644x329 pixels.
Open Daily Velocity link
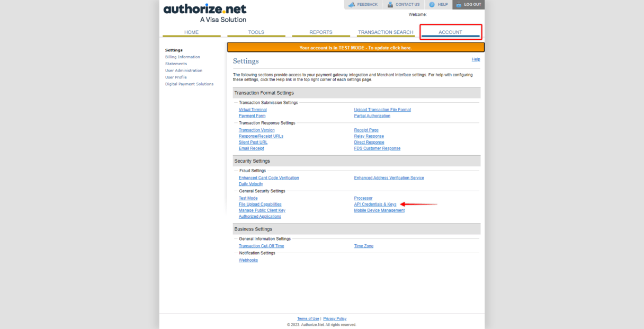point(251,184)
